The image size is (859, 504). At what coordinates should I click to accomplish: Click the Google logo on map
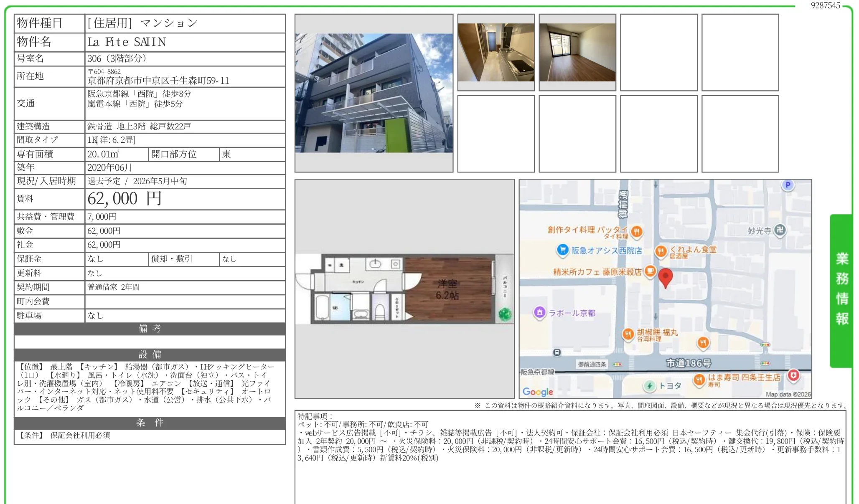[x=537, y=392]
